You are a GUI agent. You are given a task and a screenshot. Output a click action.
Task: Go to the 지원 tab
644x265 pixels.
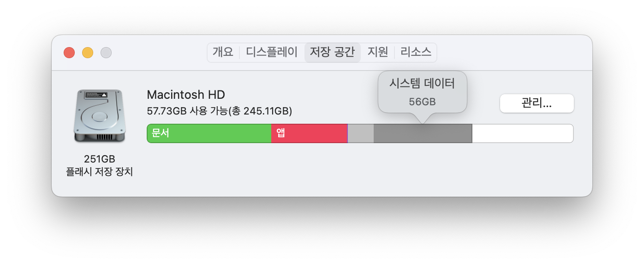[x=378, y=52]
